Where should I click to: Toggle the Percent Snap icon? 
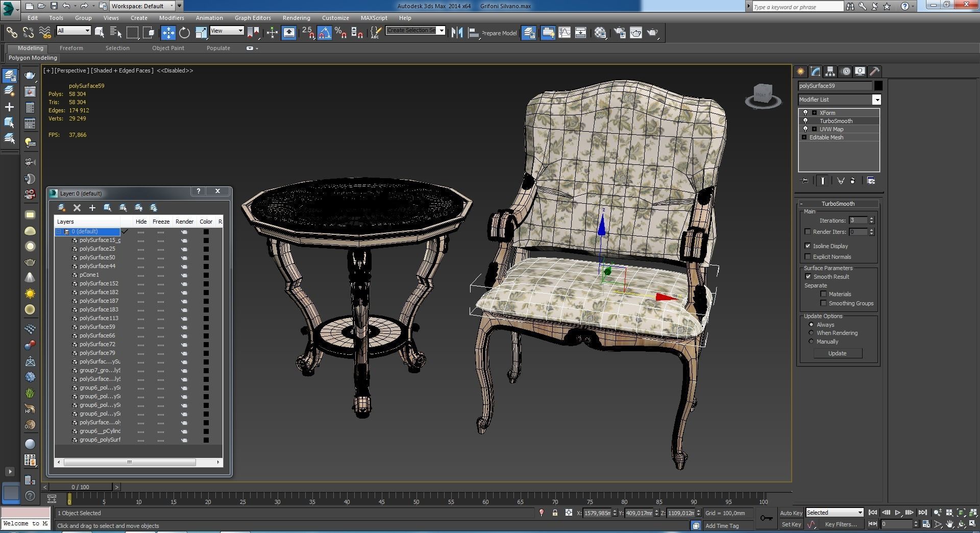point(340,33)
